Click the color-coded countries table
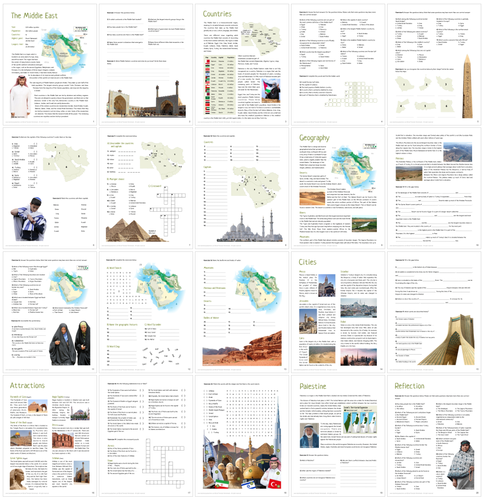 click(220, 85)
